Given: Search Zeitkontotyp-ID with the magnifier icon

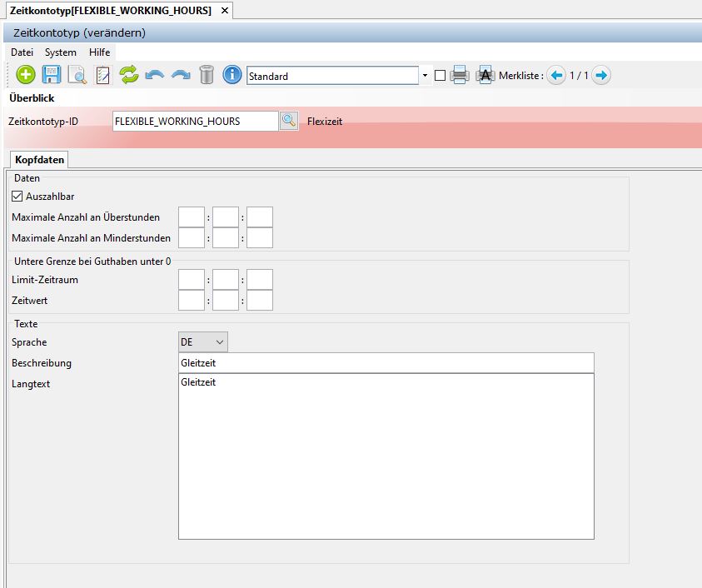Looking at the screenshot, I should pos(288,121).
